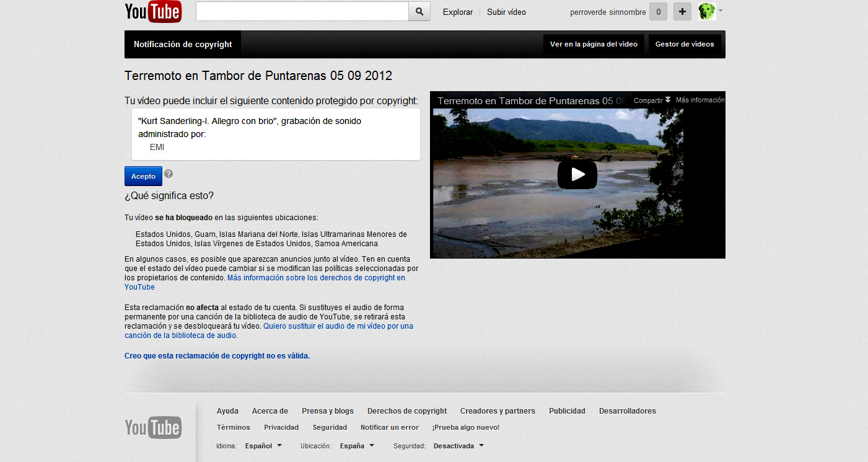Click the plus button in header

[682, 12]
